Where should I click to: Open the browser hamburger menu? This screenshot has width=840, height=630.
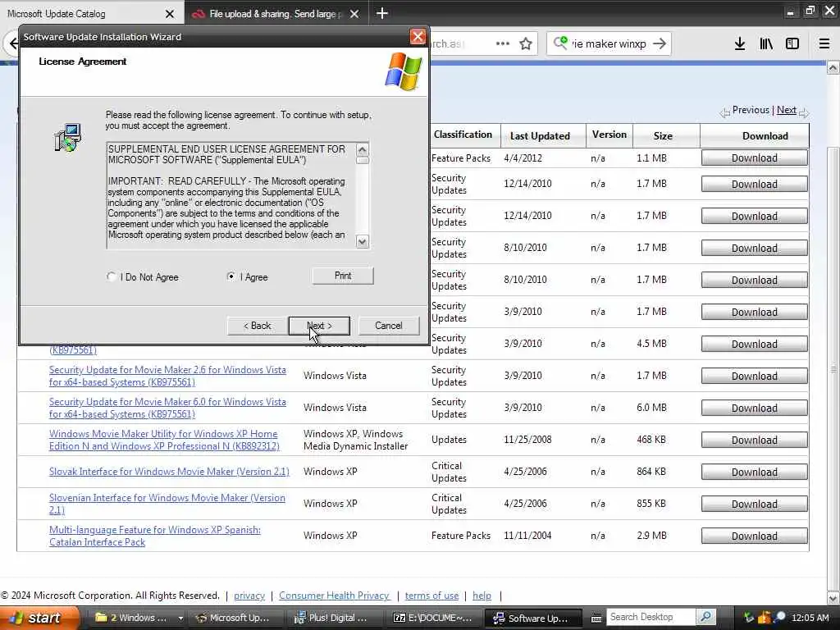pyautogui.click(x=824, y=43)
